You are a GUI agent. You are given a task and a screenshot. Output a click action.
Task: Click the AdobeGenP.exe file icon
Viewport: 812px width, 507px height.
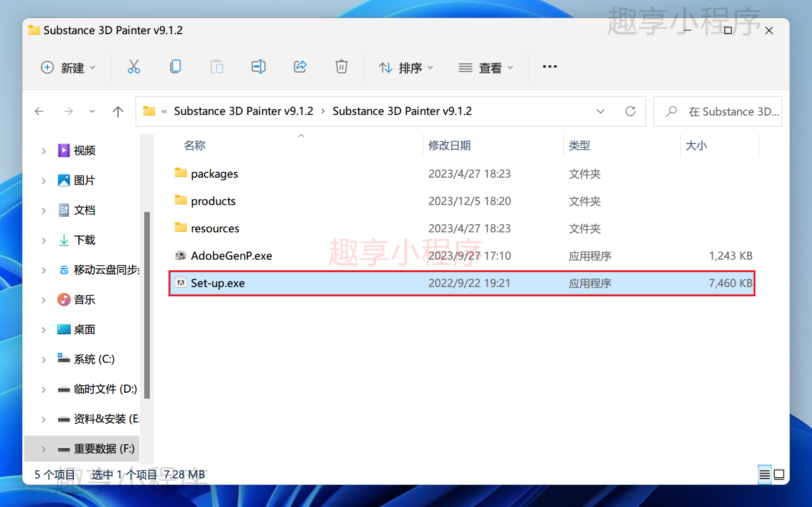click(x=181, y=255)
